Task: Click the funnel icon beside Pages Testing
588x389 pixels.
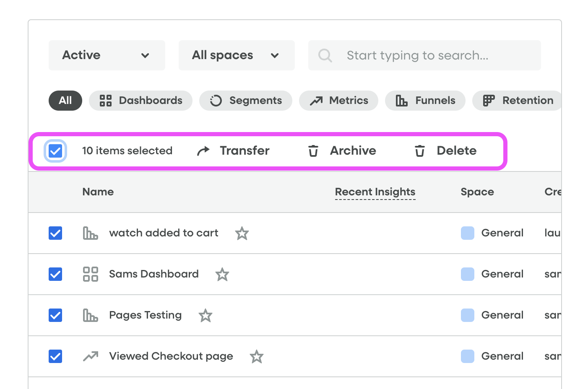Action: (90, 315)
